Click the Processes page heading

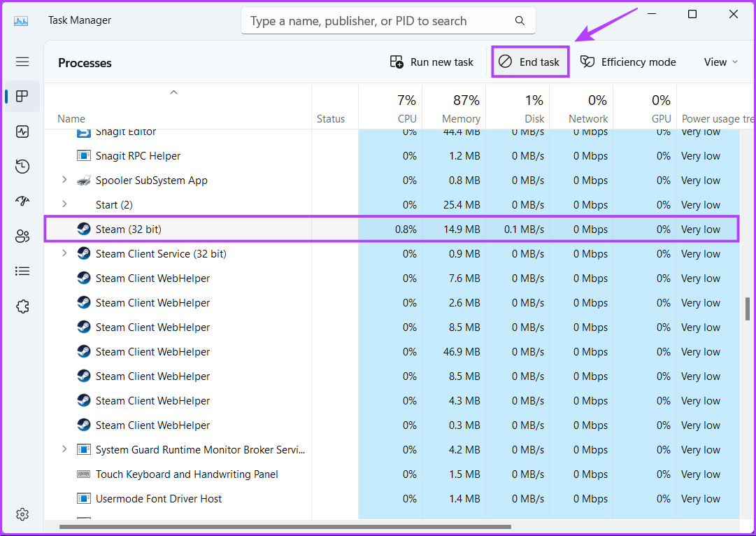[85, 63]
